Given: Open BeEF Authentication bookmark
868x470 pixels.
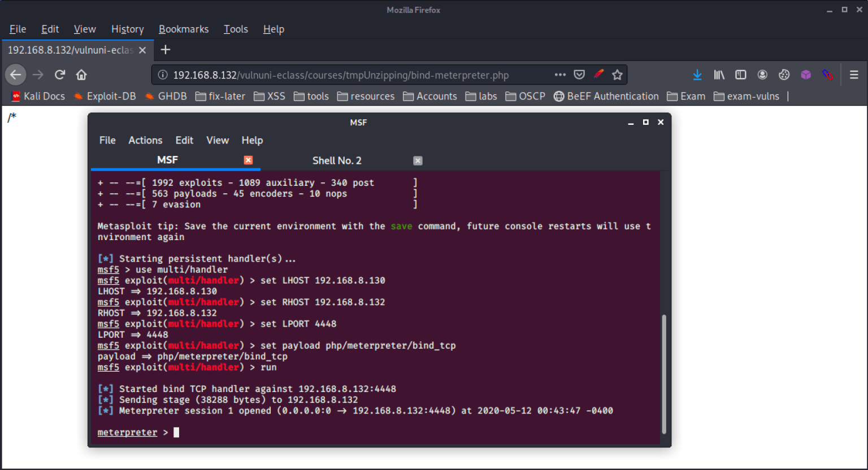Looking at the screenshot, I should (x=606, y=96).
